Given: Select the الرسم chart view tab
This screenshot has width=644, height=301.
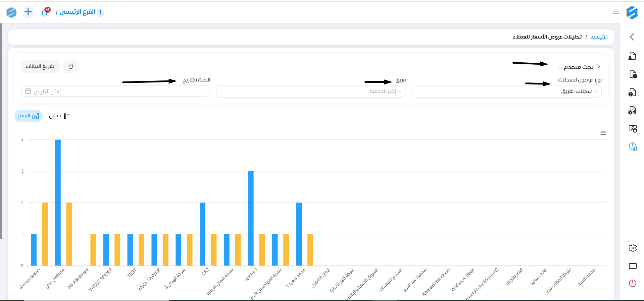Looking at the screenshot, I should (29, 116).
